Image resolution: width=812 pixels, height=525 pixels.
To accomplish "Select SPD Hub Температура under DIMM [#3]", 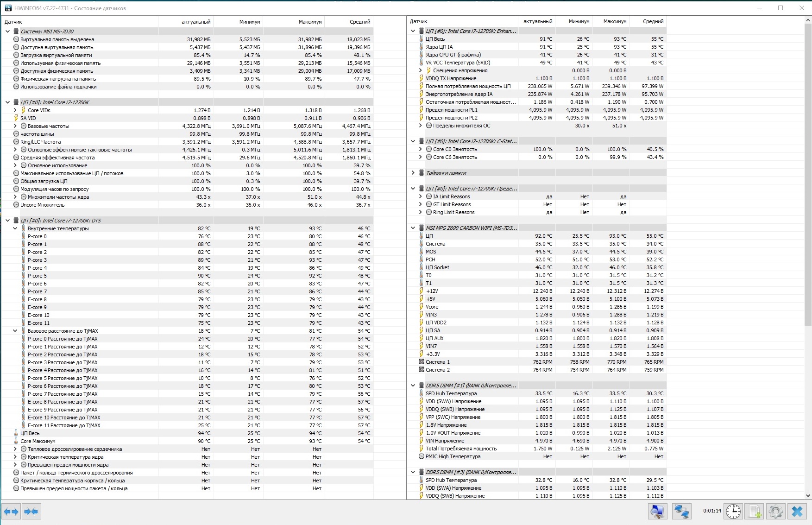I will click(537, 480).
